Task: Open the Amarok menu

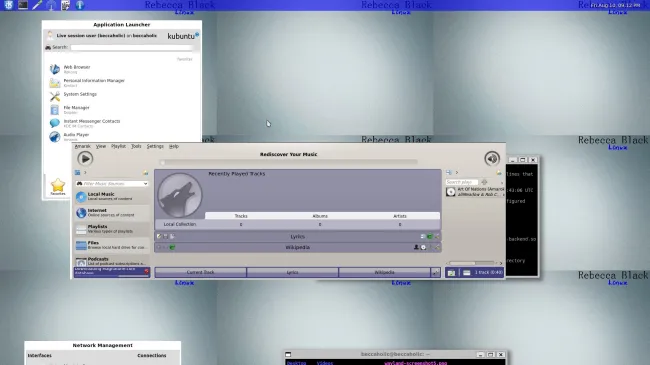Action: [x=82, y=146]
